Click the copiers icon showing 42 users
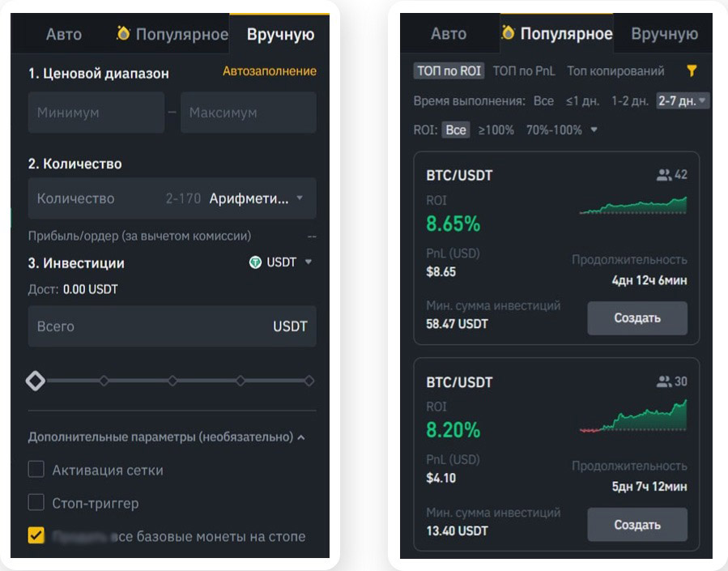 tap(664, 175)
